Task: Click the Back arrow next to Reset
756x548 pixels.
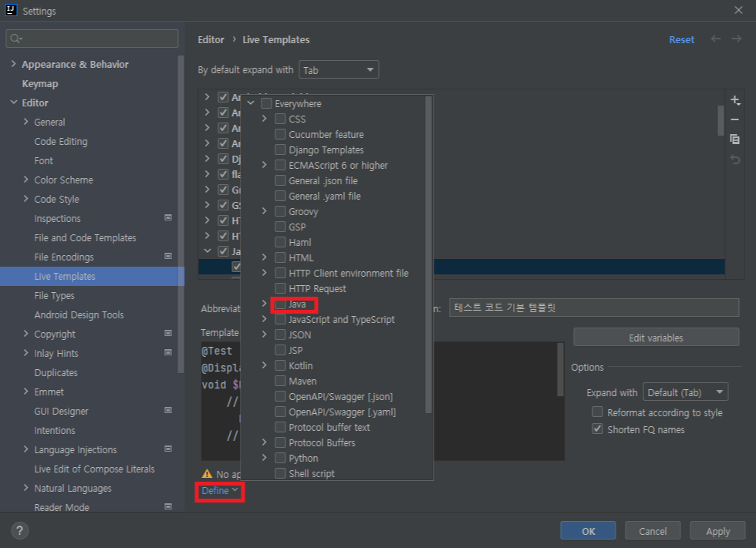Action: click(716, 39)
